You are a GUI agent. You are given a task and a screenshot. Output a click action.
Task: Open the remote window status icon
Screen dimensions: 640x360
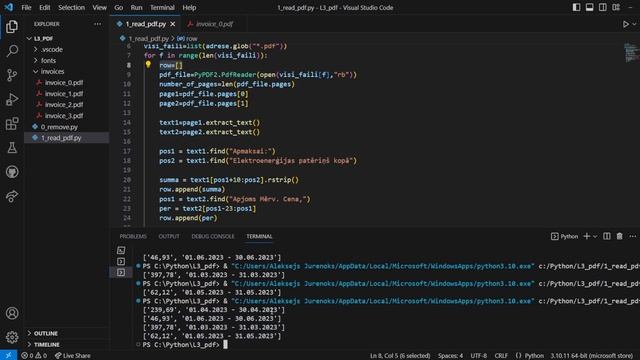8,356
